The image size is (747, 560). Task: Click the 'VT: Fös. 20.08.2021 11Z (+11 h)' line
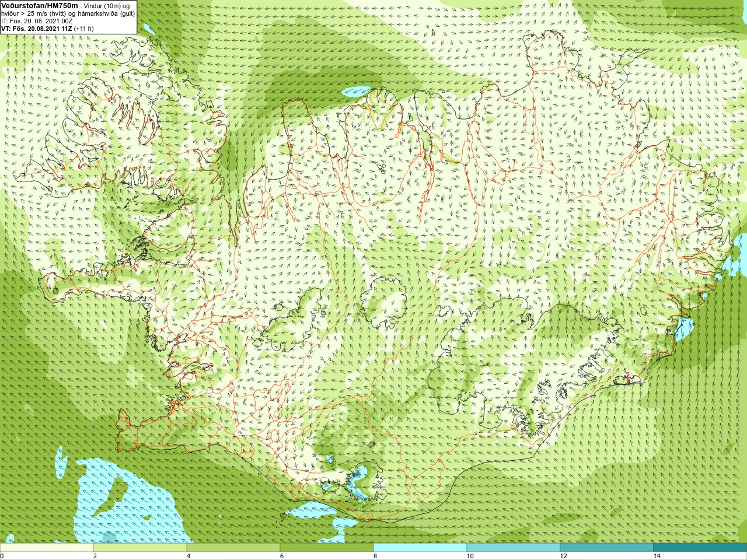(x=47, y=29)
